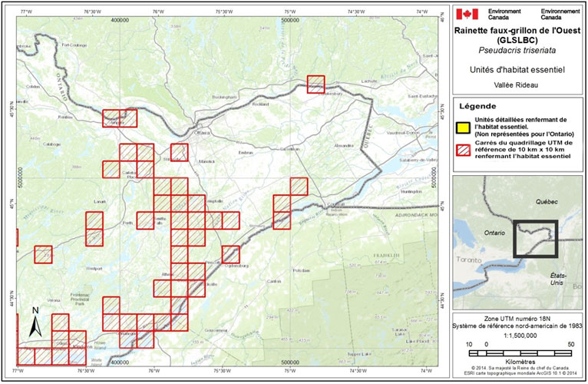Click the hatched grid square near Hawkesbury

point(316,84)
